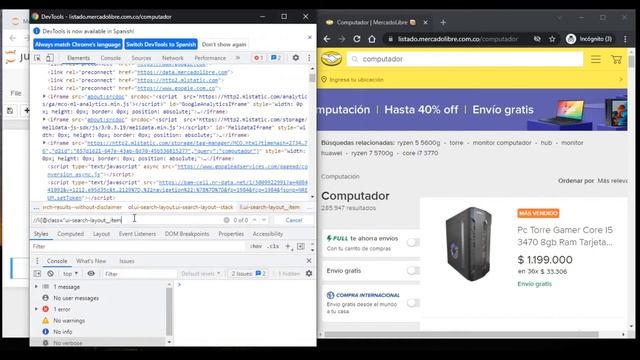Toggle the Full te ahorra envíos switch
Image resolution: width=640 pixels, height=360 pixels.
413,242
